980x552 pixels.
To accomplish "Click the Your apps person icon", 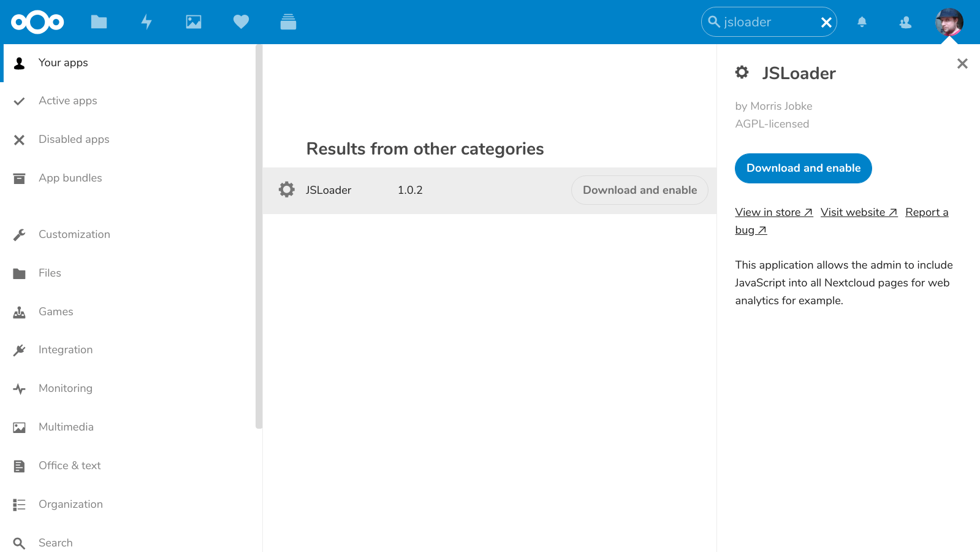I will [x=20, y=63].
